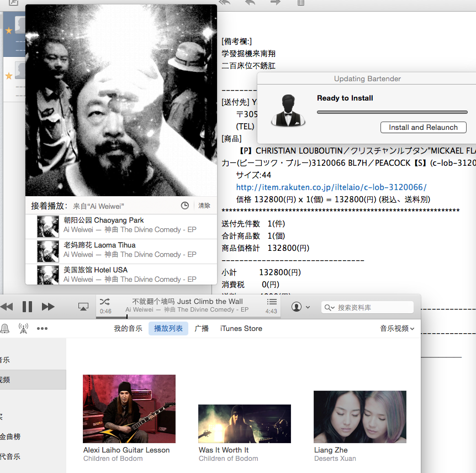Open the account user menu
Image resolution: width=476 pixels, height=473 pixels.
300,307
